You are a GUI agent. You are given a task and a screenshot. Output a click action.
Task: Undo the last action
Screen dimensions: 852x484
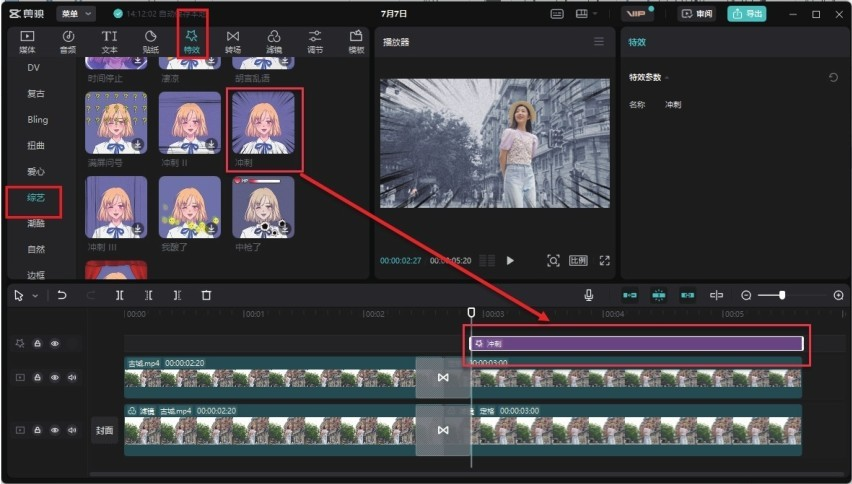pyautogui.click(x=62, y=296)
